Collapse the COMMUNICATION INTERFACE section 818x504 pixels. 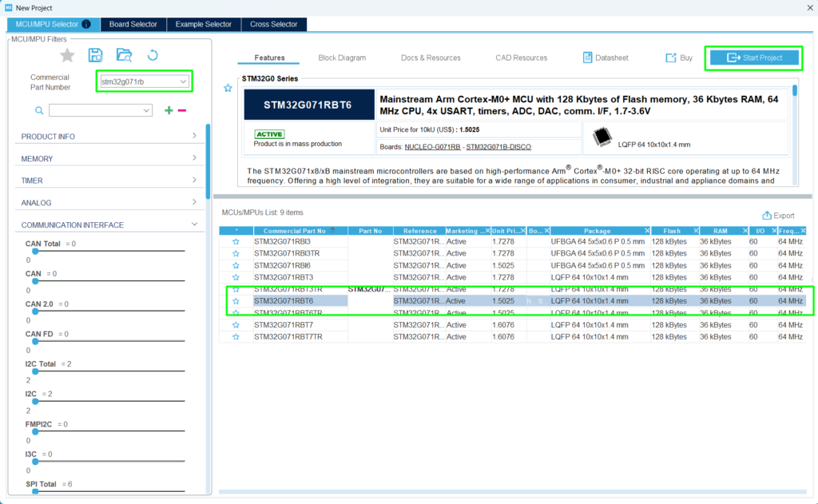coord(194,225)
